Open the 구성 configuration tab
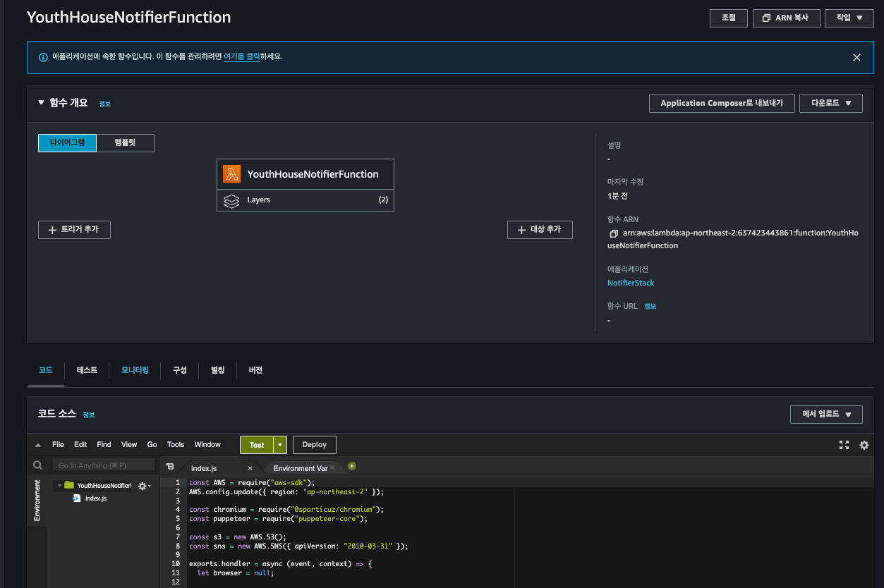884x588 pixels. [180, 370]
